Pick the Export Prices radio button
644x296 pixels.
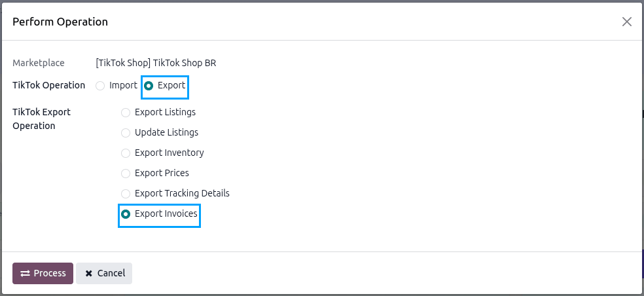(x=126, y=174)
